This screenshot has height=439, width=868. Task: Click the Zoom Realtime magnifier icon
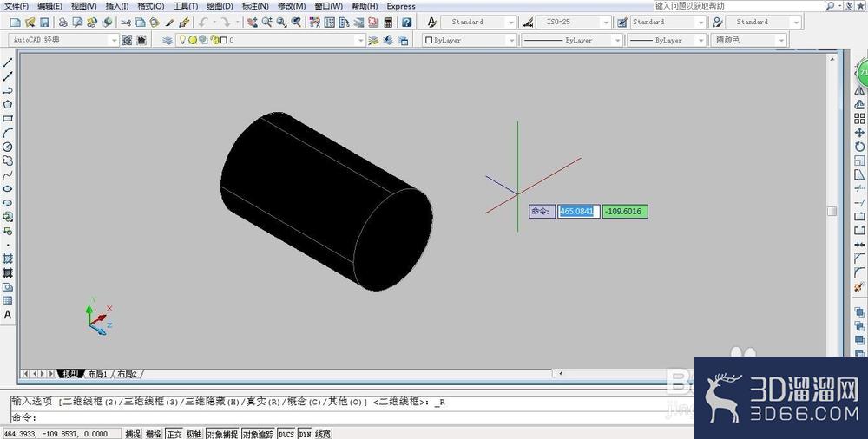coord(266,23)
